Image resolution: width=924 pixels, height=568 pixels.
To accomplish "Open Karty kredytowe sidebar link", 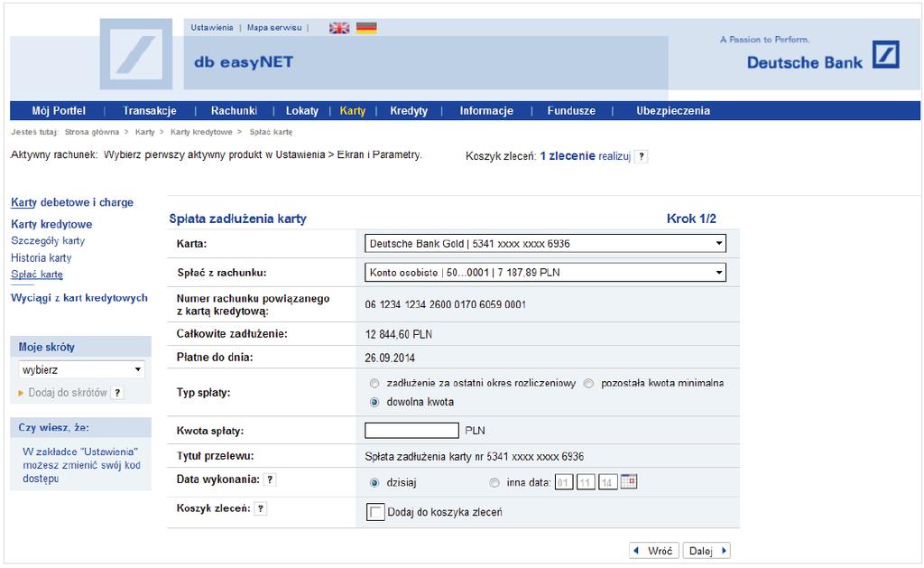I will coord(51,224).
